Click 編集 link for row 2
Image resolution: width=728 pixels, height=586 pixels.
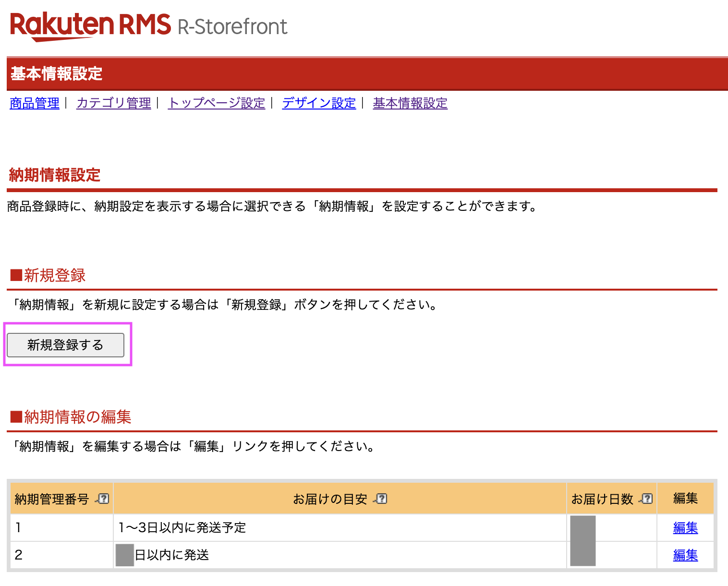[685, 555]
